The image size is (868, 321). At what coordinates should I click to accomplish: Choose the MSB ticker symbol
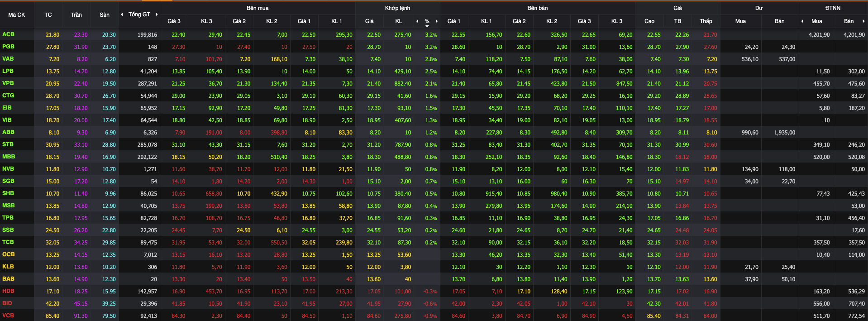click(x=9, y=206)
